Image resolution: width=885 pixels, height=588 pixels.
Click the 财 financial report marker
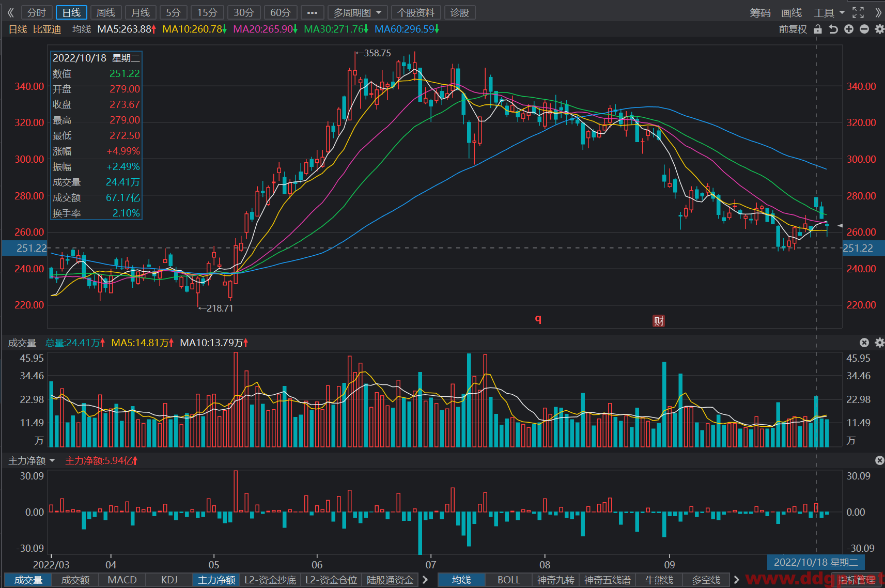(659, 321)
